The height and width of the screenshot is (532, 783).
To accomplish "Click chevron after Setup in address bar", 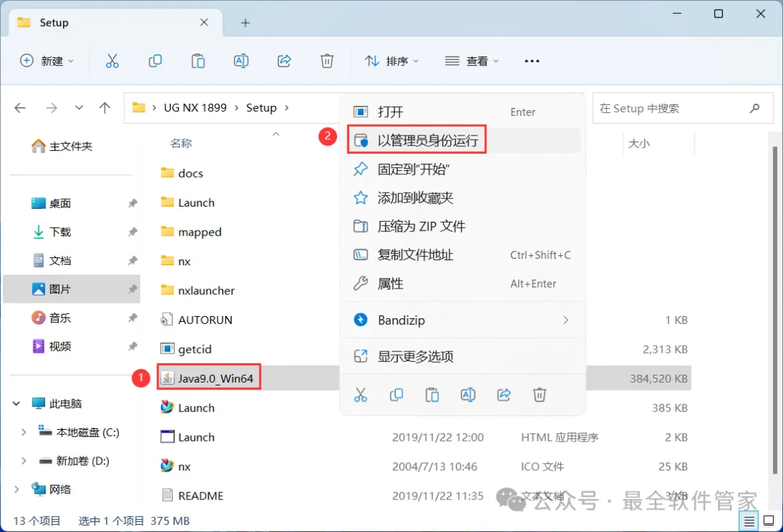I will tap(286, 108).
